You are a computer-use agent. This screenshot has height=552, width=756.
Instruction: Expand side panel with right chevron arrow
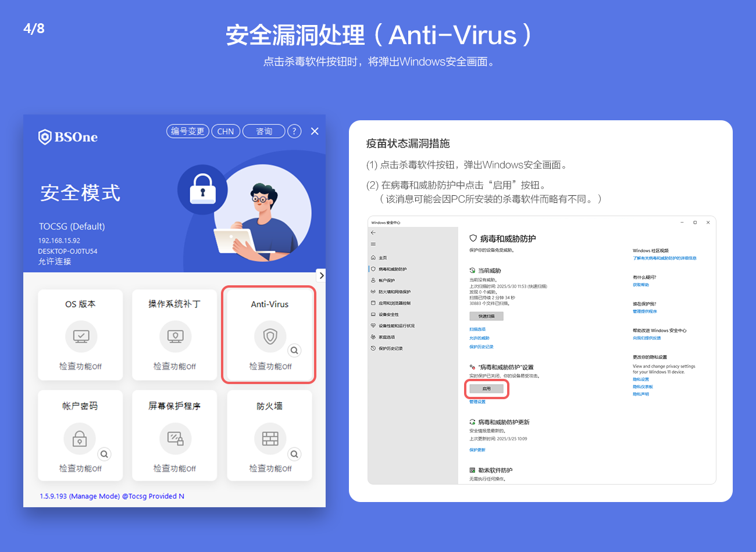pos(321,275)
